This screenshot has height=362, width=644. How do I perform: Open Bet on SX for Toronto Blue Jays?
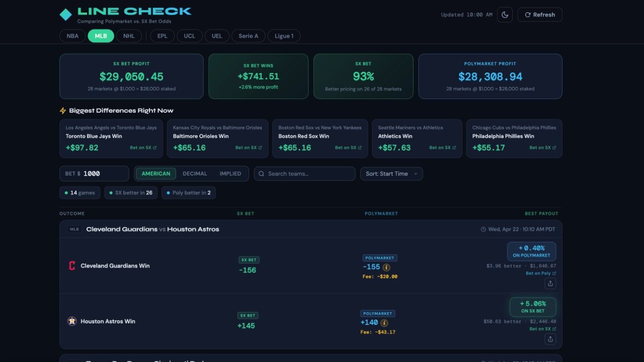pyautogui.click(x=143, y=148)
